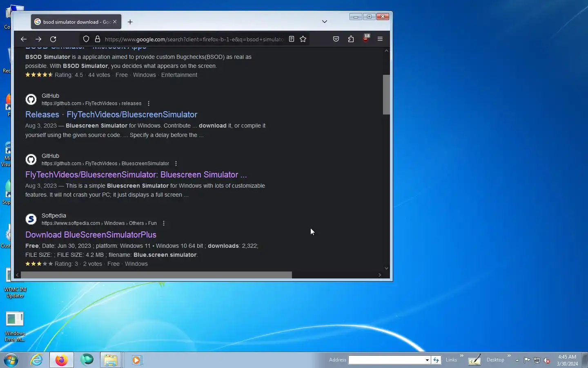Open the Windows Start menu

pos(11,360)
